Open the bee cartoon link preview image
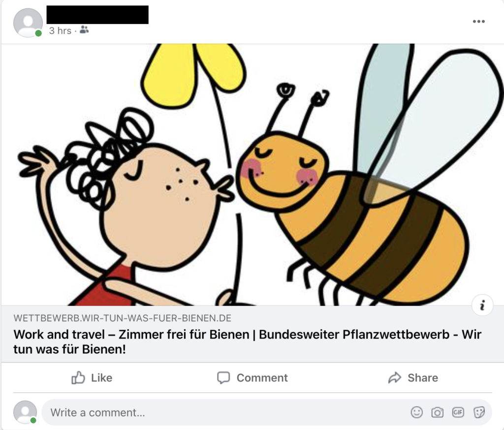Image resolution: width=504 pixels, height=430 pixels. point(252,175)
